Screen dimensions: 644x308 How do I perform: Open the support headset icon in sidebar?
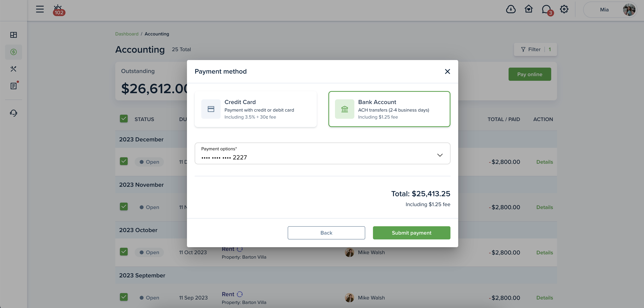click(14, 113)
